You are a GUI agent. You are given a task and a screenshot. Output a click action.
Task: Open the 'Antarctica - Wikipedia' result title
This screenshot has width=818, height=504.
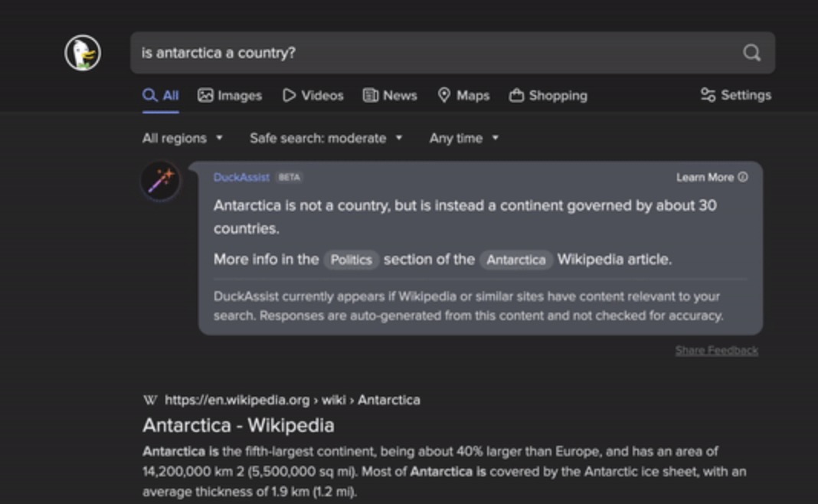click(238, 425)
